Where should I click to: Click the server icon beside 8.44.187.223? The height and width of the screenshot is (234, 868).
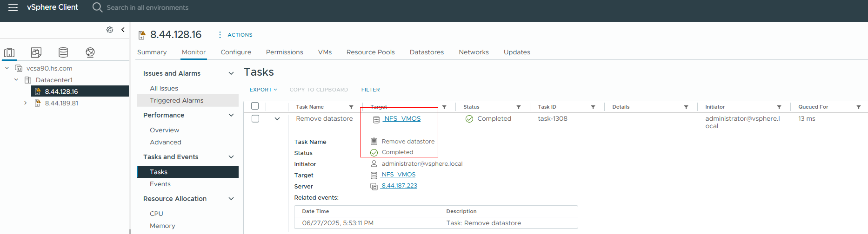tap(374, 187)
